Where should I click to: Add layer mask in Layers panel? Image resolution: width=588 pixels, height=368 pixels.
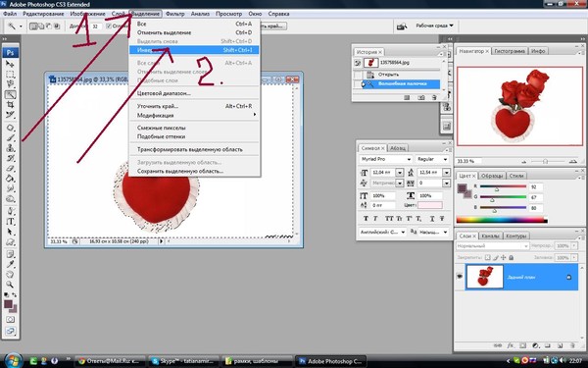pyautogui.click(x=522, y=345)
